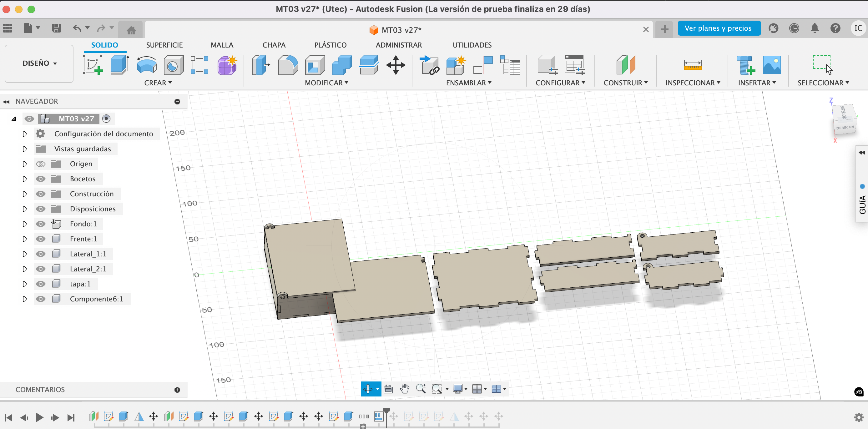Viewport: 868px width, 429px height.
Task: Toggle visibility of Bocetos folder
Action: (x=40, y=179)
